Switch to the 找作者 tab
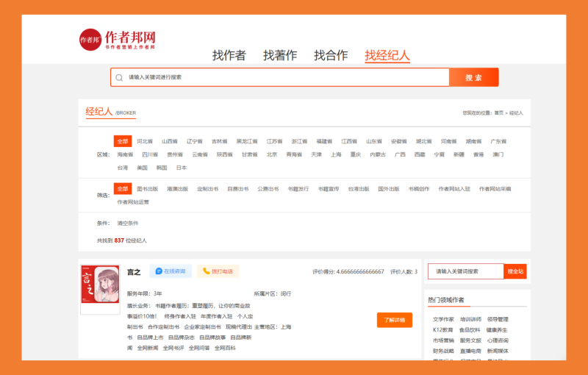588x375 pixels. click(x=229, y=55)
